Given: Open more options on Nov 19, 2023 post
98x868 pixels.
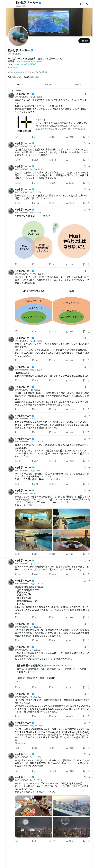Looking at the screenshot, I should pyautogui.click(x=89, y=271).
